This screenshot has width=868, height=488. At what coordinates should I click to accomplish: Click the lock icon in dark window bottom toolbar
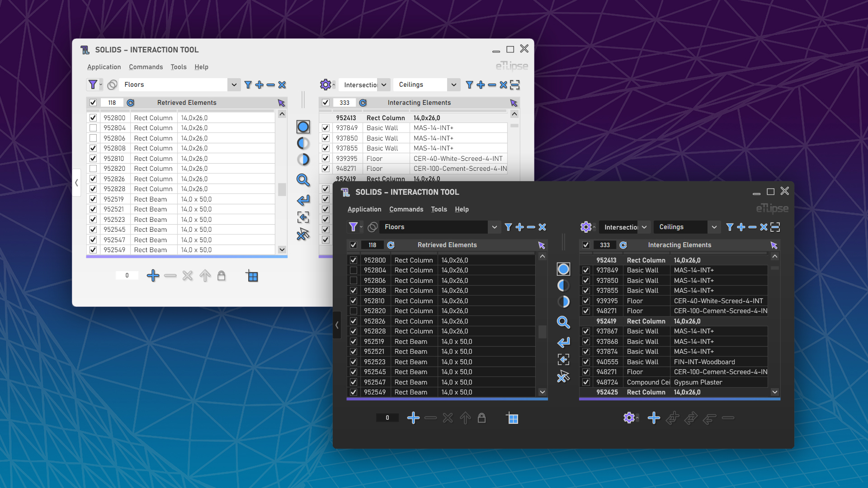[x=481, y=418]
